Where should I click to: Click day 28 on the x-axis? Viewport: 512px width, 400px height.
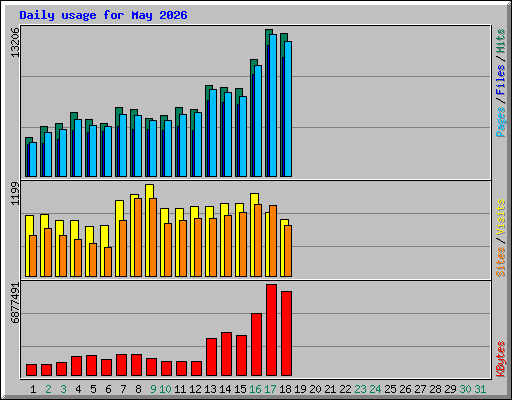click(435, 389)
